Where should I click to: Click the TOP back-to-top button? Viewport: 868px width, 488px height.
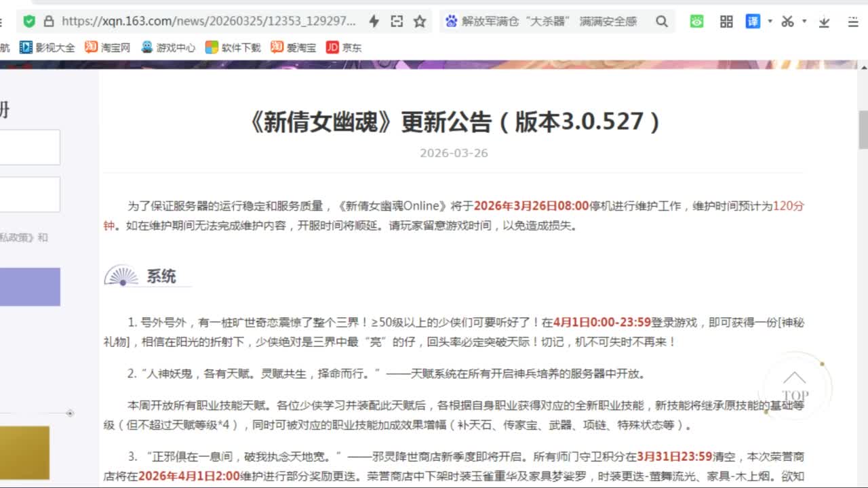795,388
